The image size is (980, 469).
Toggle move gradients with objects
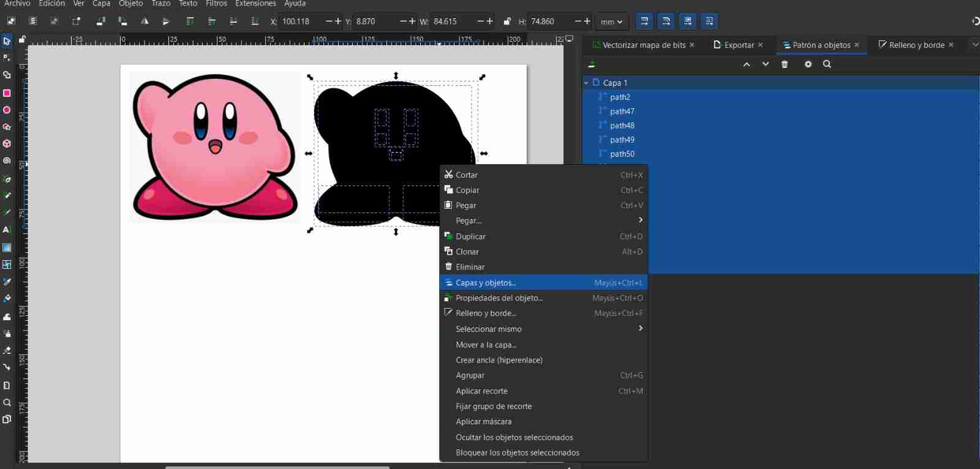pyautogui.click(x=687, y=21)
